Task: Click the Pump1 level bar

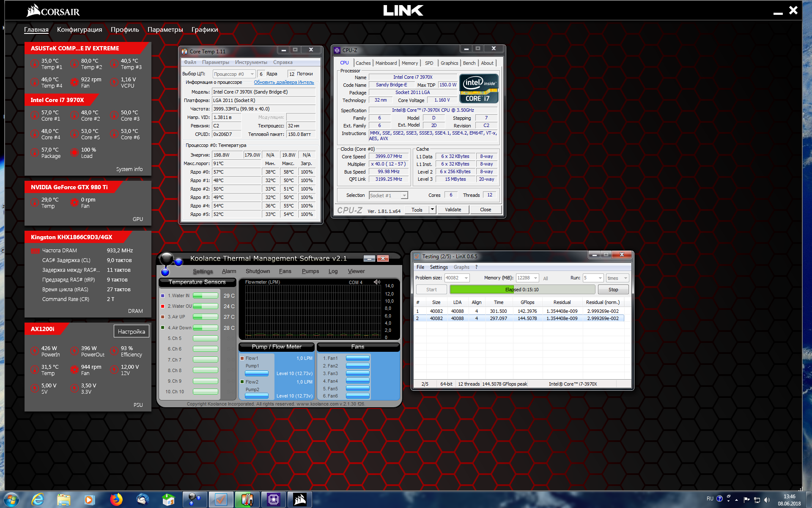Action: (257, 373)
